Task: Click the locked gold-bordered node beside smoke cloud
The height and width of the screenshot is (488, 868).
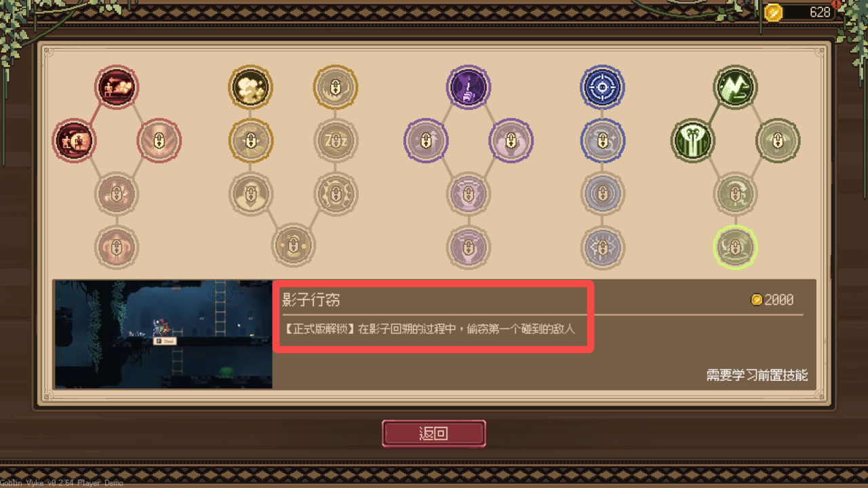Action: pos(336,87)
